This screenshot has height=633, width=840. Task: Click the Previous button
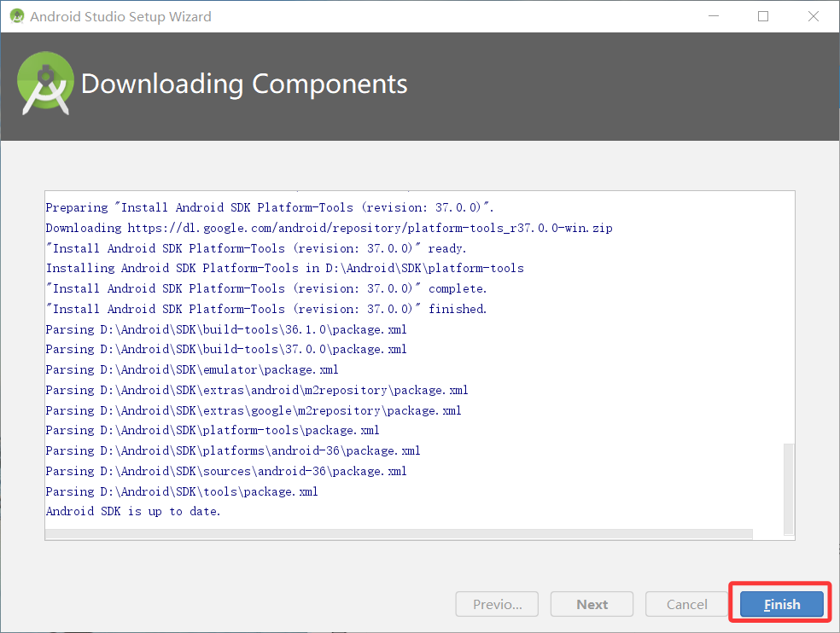497,604
